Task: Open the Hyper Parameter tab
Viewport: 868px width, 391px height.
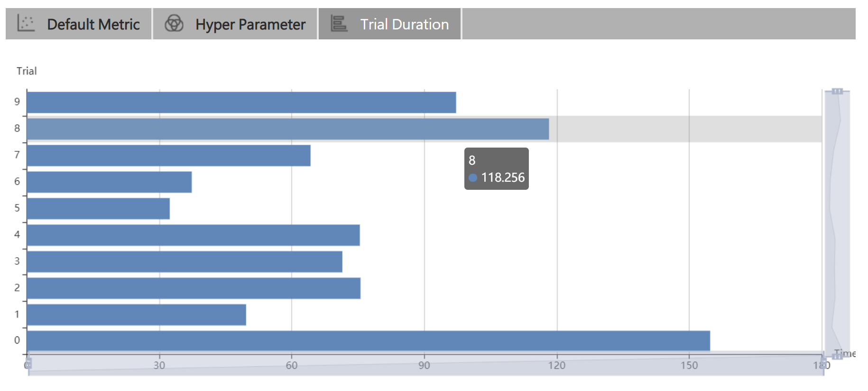Action: [x=250, y=24]
